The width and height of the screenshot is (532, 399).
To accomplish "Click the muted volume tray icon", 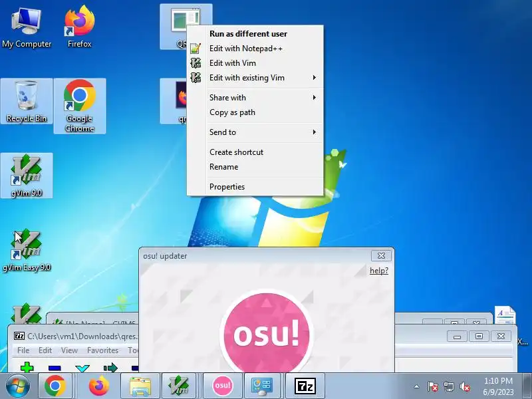I will pyautogui.click(x=465, y=386).
